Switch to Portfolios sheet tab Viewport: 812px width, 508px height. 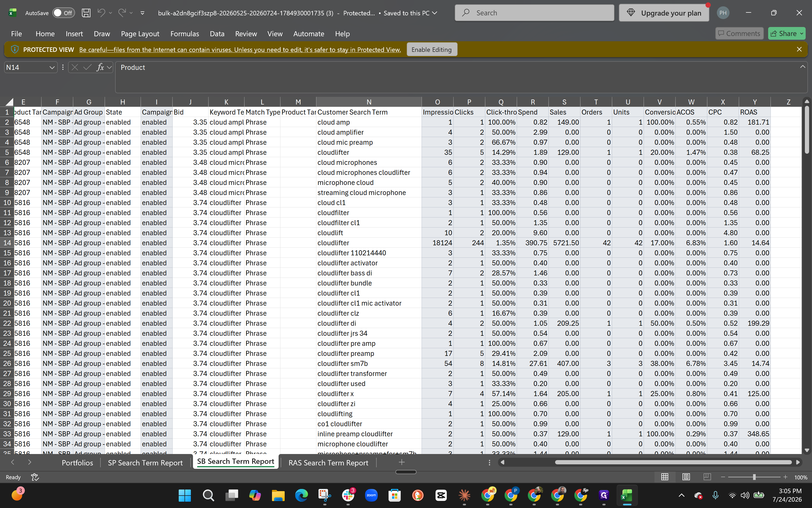point(77,463)
